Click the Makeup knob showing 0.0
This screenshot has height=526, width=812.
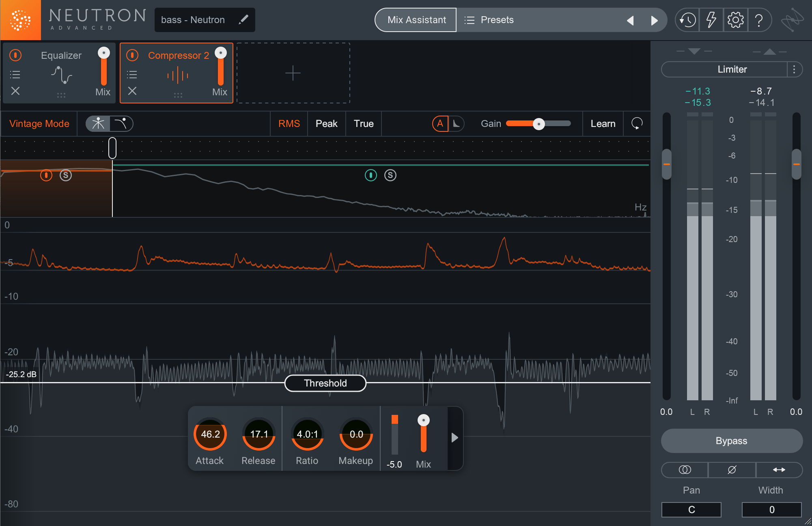pos(356,434)
